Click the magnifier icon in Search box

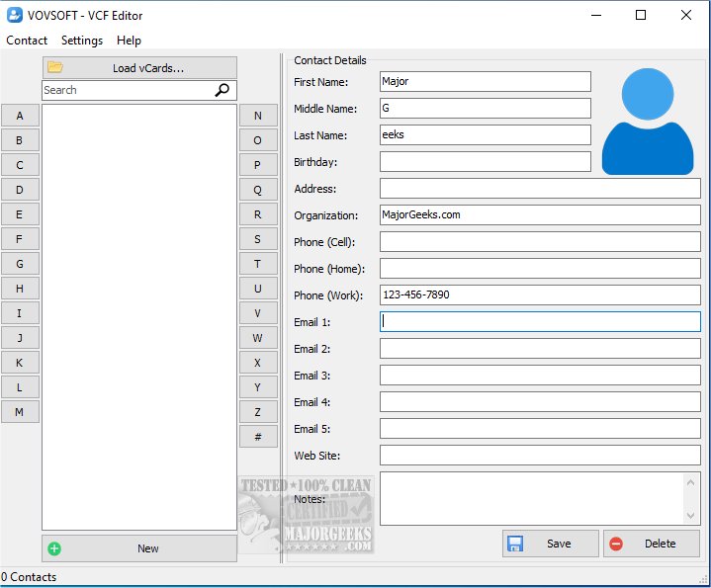(223, 90)
